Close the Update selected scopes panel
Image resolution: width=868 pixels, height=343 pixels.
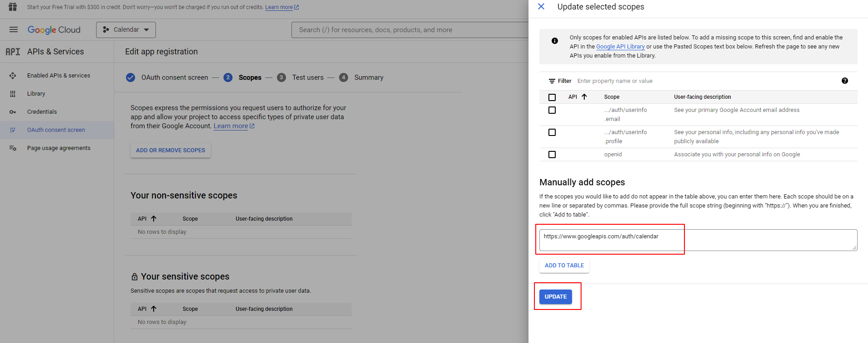[541, 6]
